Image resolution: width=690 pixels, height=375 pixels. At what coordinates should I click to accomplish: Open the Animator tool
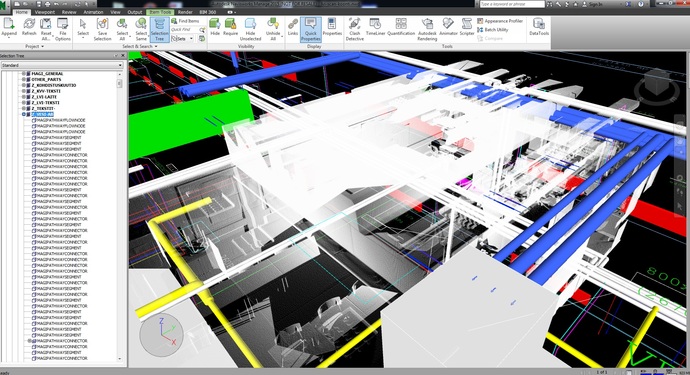(x=448, y=27)
